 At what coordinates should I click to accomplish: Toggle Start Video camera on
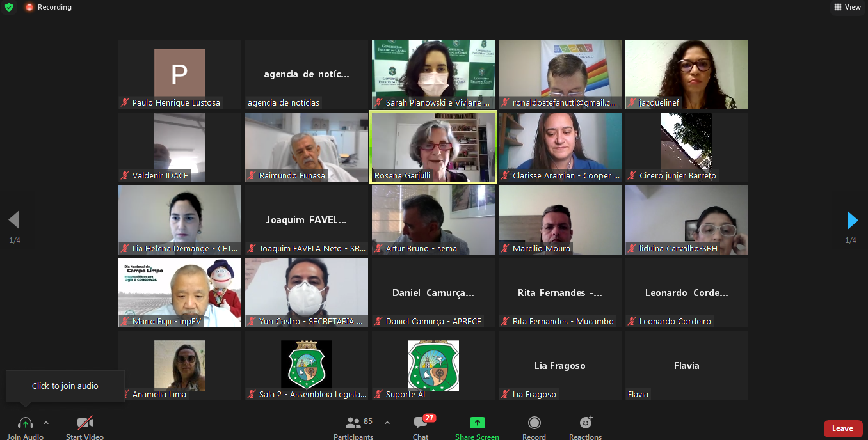click(84, 423)
